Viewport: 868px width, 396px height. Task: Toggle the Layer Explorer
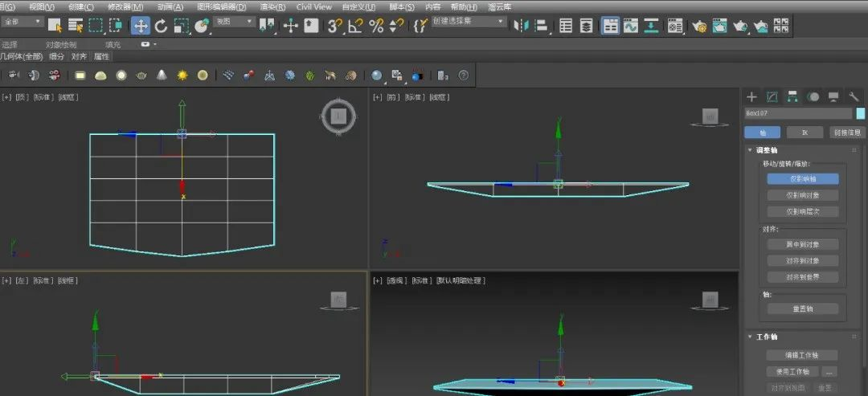586,26
